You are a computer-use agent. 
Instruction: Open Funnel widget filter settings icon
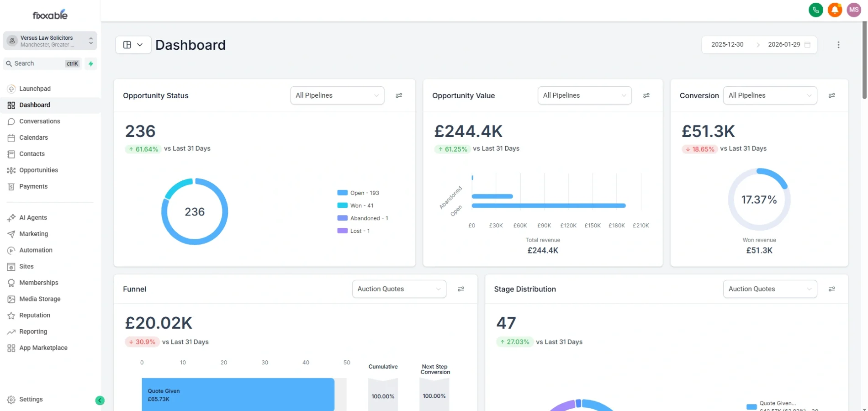(x=461, y=289)
